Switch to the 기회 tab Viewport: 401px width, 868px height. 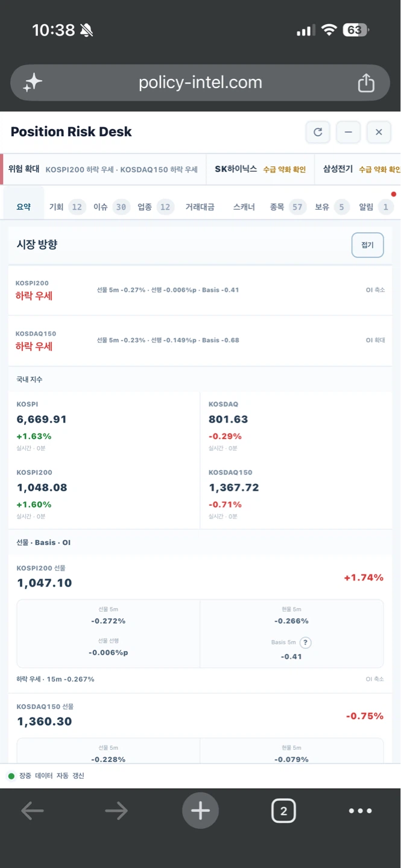click(x=66, y=207)
